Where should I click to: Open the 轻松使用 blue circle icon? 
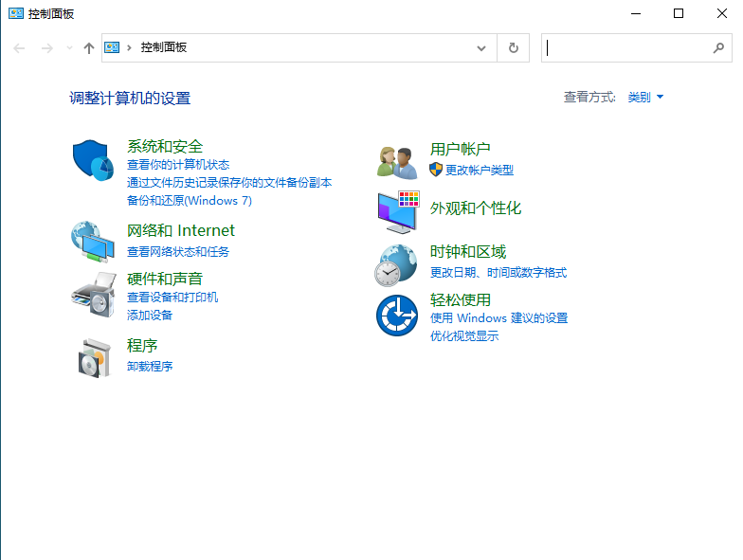[396, 315]
